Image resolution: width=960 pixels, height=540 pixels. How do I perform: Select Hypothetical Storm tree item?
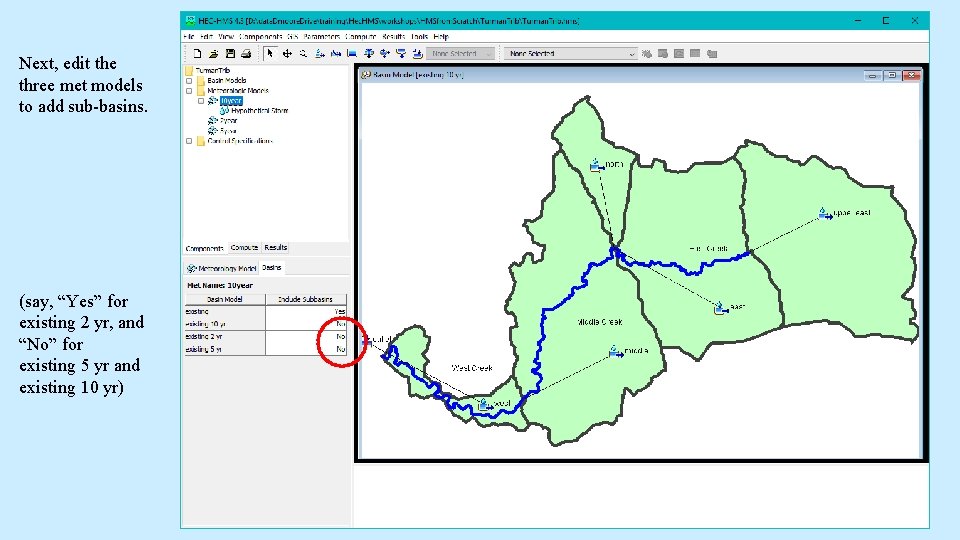[x=260, y=111]
